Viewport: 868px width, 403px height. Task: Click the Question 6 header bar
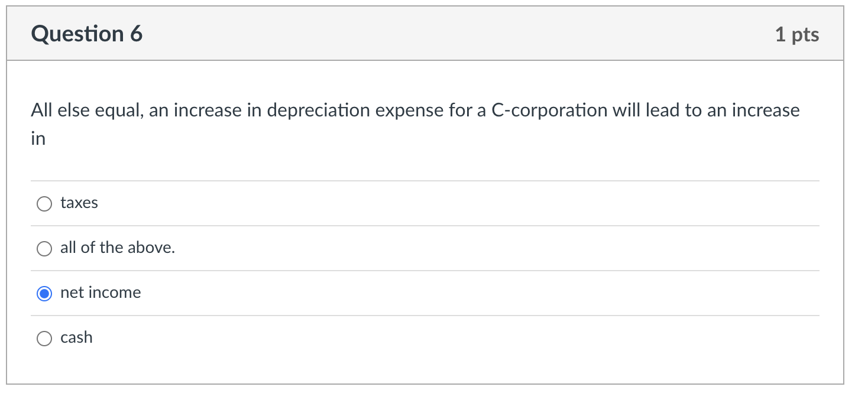click(x=425, y=34)
